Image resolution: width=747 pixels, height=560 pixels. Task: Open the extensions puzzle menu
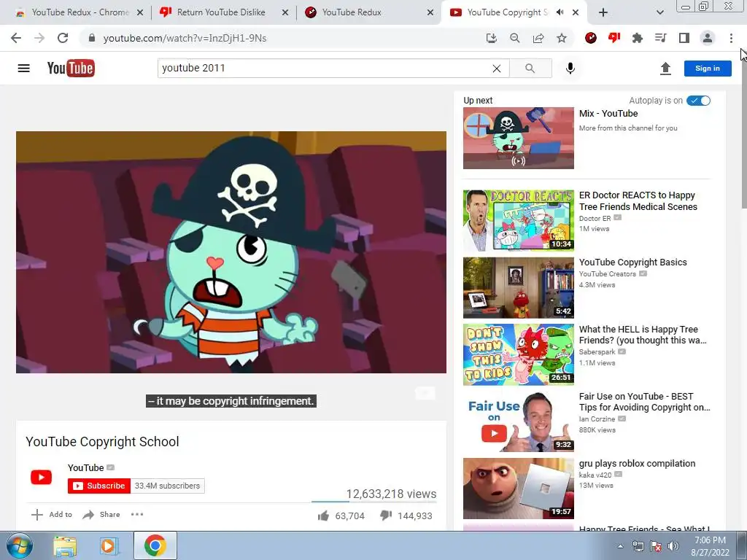[638, 38]
